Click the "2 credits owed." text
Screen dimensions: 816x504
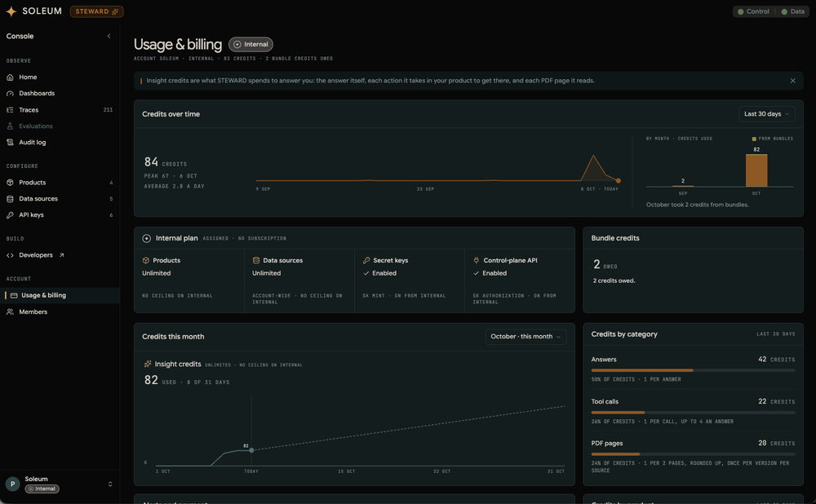point(614,281)
